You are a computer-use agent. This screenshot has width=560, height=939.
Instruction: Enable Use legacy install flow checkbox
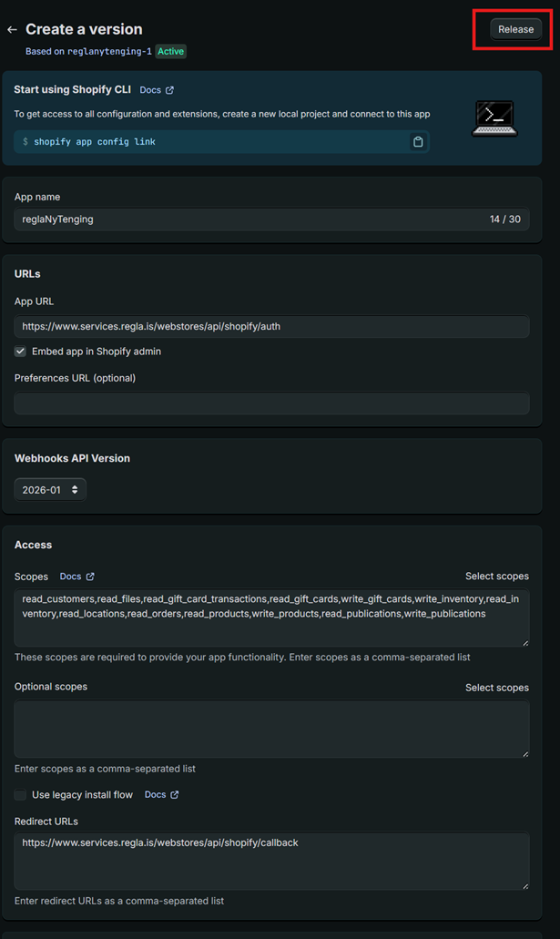pos(20,795)
